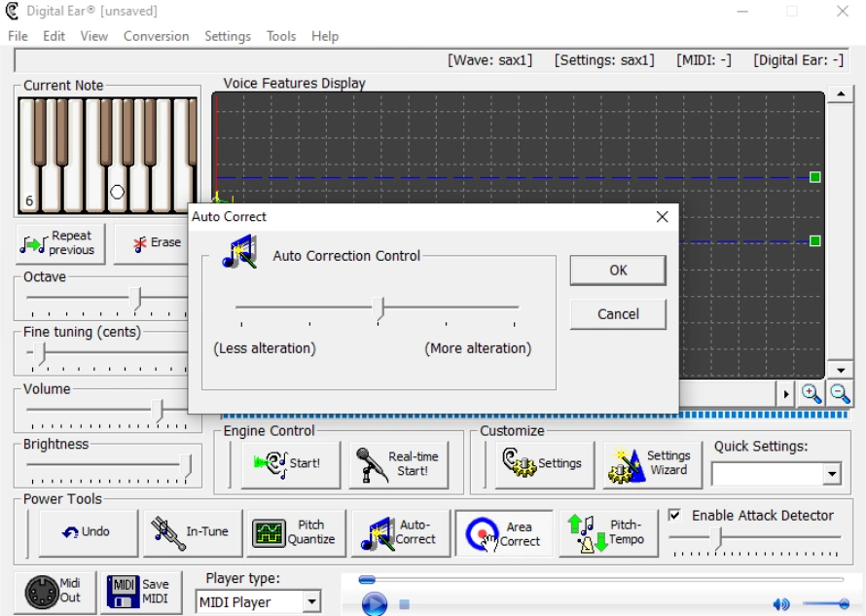Open the Pitch-Tempo tool

(608, 532)
